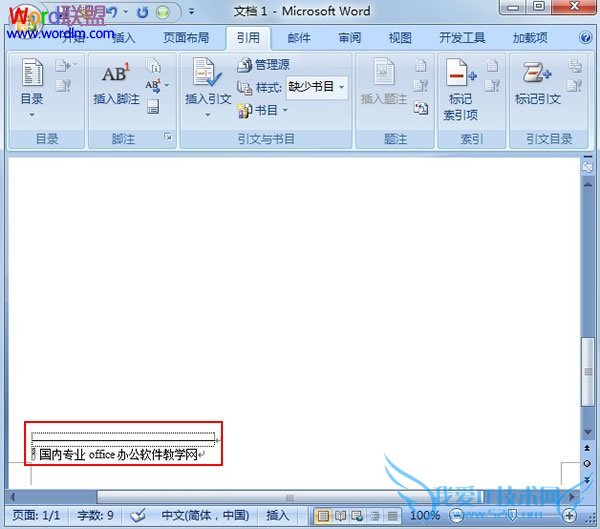Click the Add Text icon in 目录 group
Viewport: 600px width, 529px height.
[66, 66]
